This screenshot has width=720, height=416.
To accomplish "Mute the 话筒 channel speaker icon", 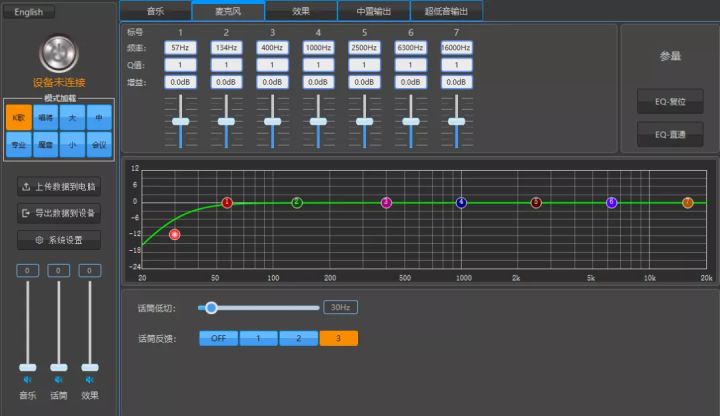I will [x=58, y=380].
